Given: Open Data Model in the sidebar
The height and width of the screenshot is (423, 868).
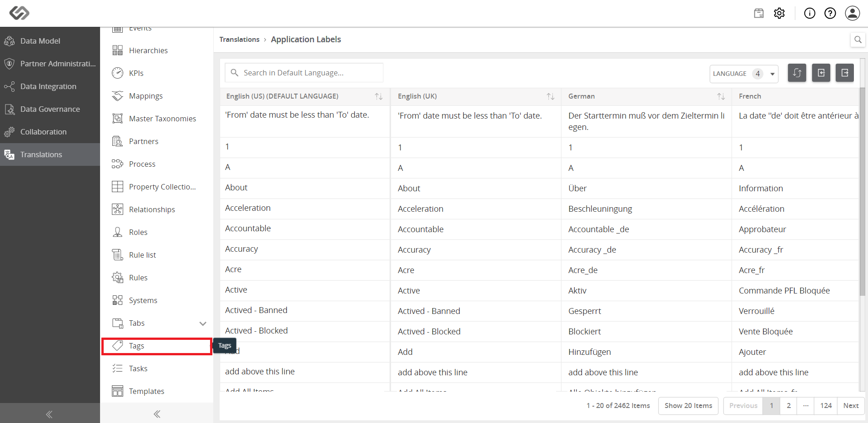Looking at the screenshot, I should pyautogui.click(x=50, y=41).
